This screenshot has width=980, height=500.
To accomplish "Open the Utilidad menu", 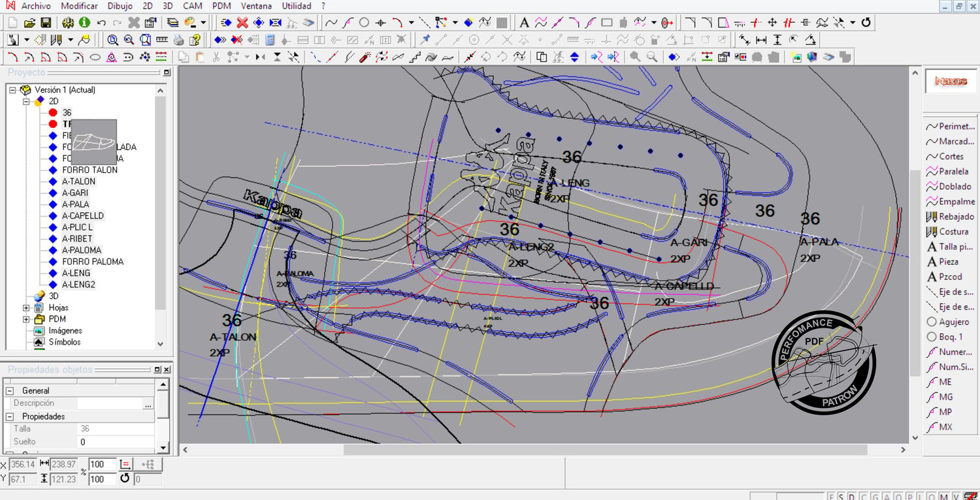I will pos(297,6).
